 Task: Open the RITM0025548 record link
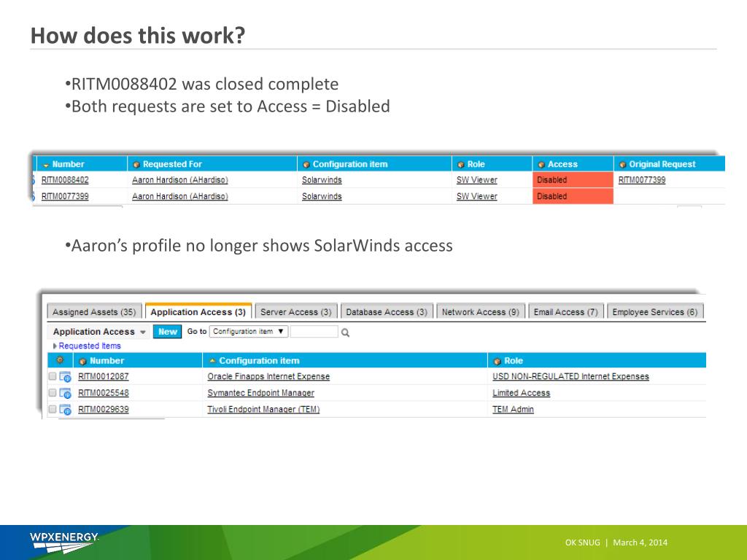tap(104, 393)
